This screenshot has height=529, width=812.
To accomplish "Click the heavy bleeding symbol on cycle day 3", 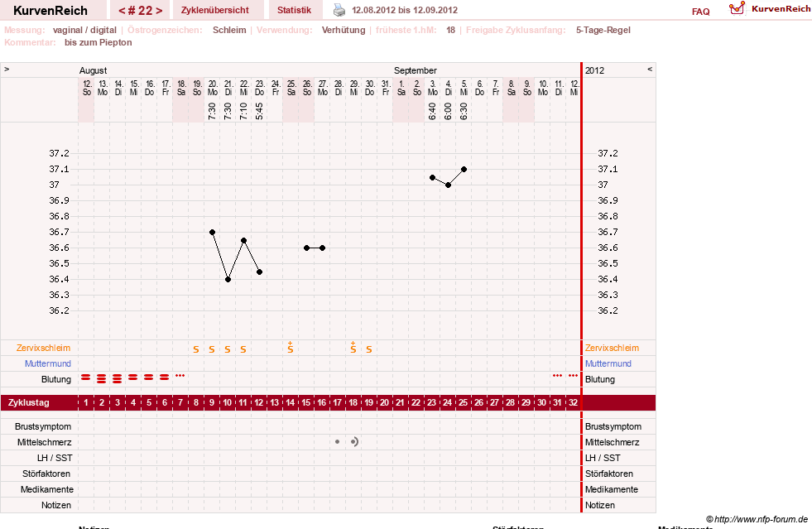I will click(x=117, y=379).
